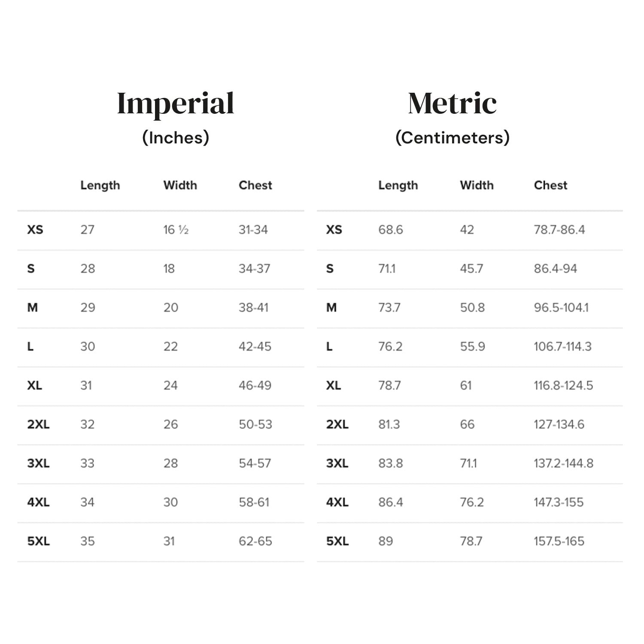Click the 16 ½ width value

(x=176, y=230)
